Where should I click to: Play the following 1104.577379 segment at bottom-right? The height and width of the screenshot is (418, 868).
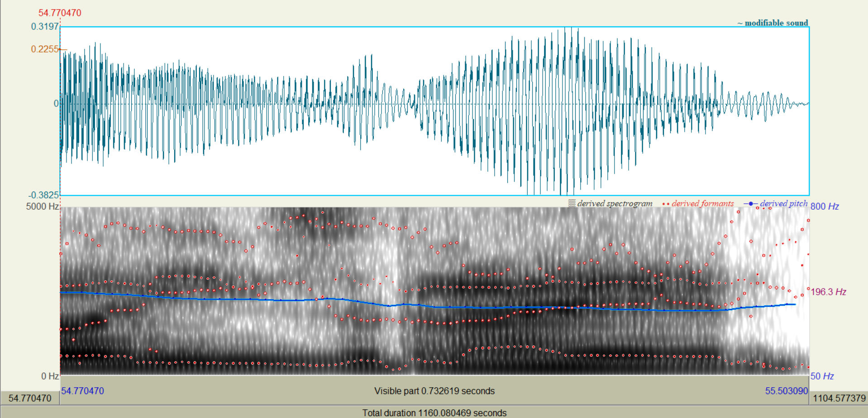point(839,398)
